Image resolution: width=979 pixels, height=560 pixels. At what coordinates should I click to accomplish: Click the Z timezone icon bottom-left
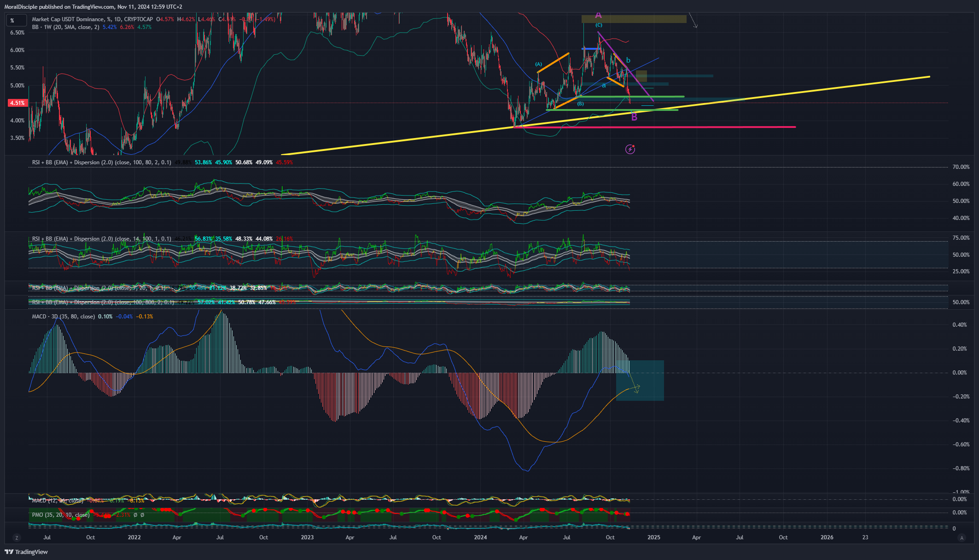tap(17, 537)
